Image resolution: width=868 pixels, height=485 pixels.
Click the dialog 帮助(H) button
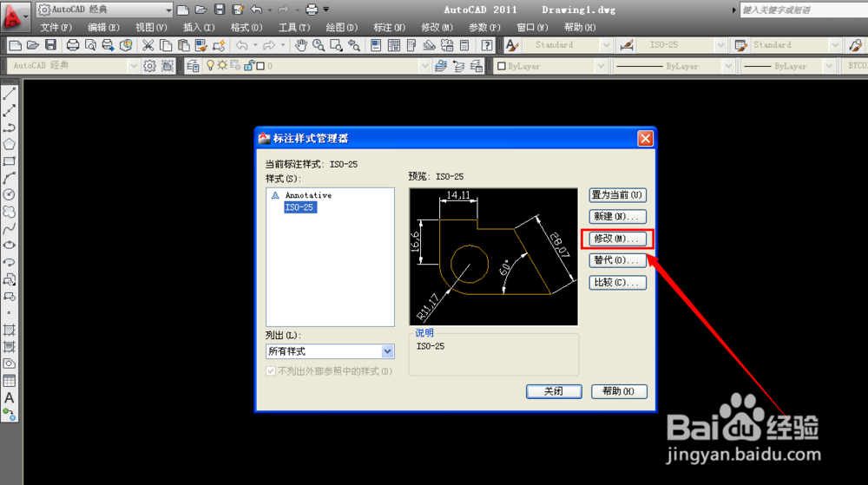pyautogui.click(x=619, y=391)
